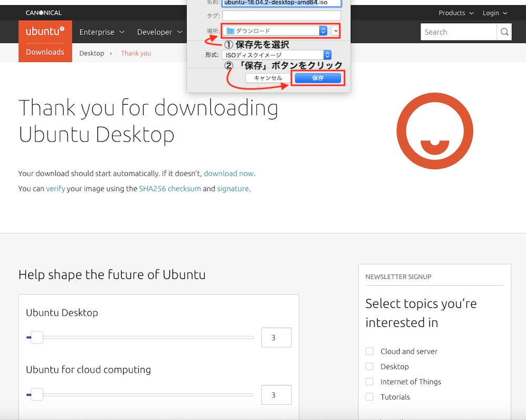This screenshot has width=526, height=420.
Task: Click the file name field in save dialog
Action: click(282, 3)
